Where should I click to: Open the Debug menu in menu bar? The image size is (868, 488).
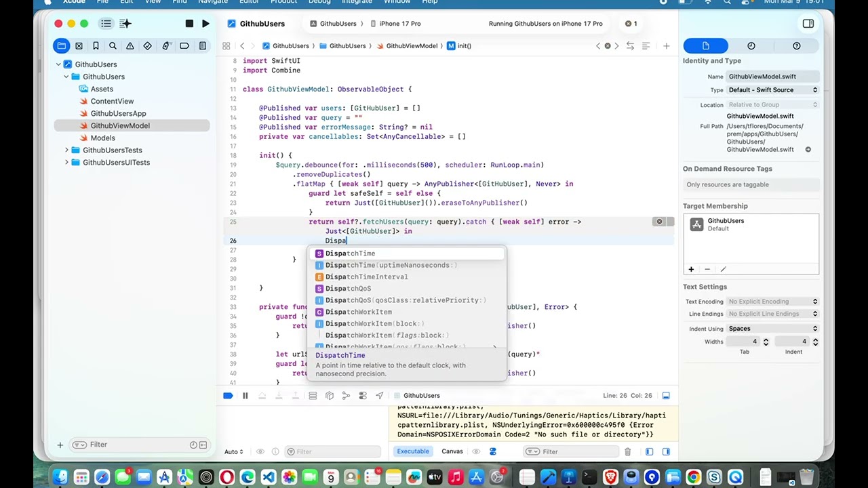click(x=319, y=2)
